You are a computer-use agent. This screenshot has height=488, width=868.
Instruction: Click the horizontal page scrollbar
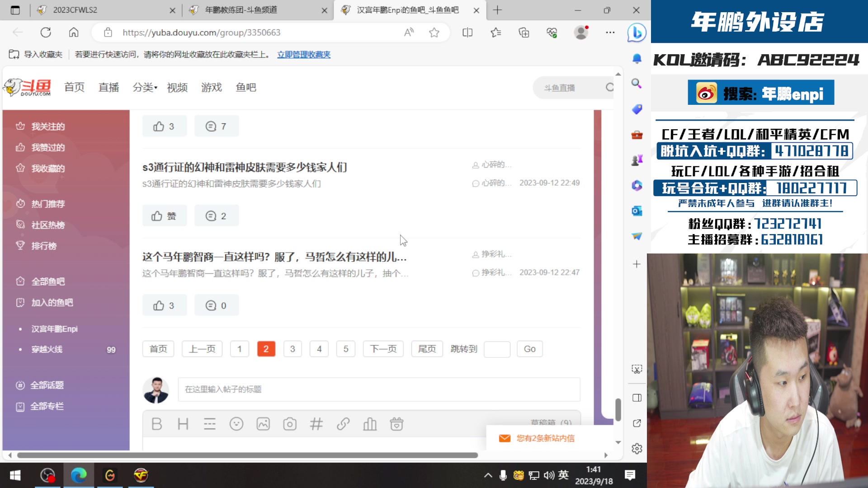(247, 455)
